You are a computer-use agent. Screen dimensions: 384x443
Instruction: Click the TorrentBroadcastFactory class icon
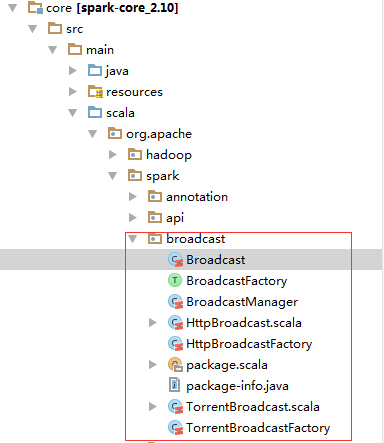pyautogui.click(x=175, y=428)
